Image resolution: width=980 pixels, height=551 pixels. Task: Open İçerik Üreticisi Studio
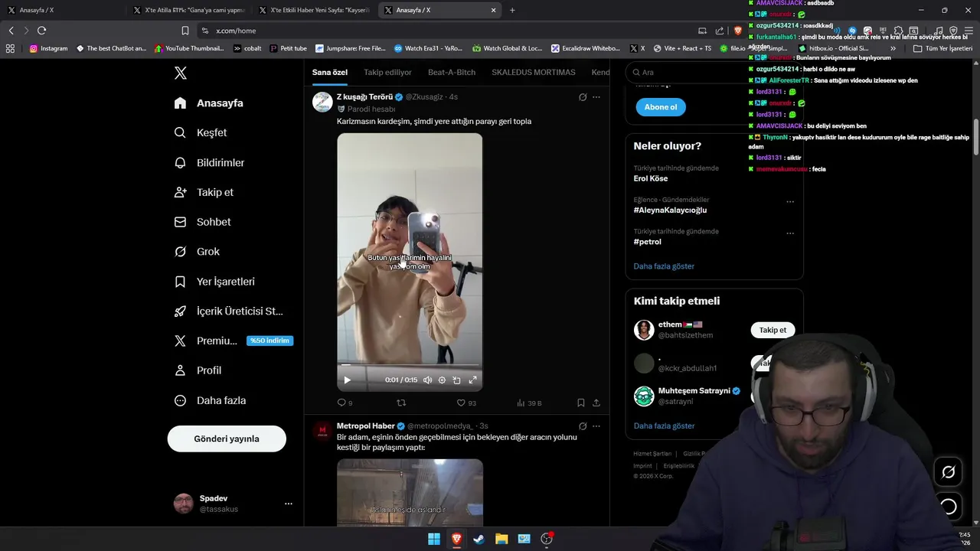pyautogui.click(x=229, y=311)
